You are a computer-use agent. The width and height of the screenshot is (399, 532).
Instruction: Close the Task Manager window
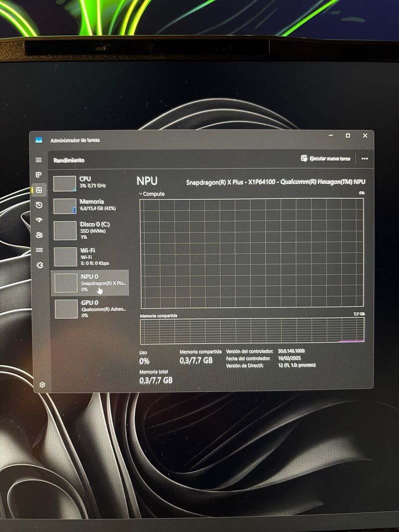pyautogui.click(x=365, y=136)
